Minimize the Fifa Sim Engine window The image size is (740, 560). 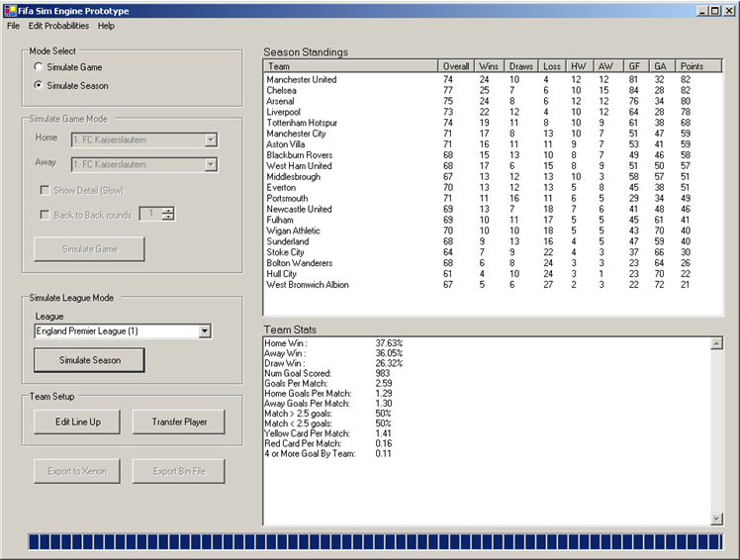tap(702, 10)
